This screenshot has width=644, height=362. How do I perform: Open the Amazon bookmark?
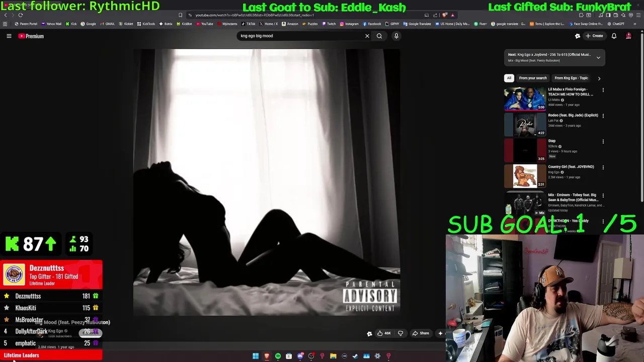[290, 24]
